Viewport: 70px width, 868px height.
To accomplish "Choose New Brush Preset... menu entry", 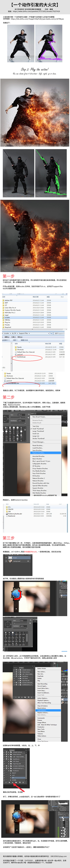I will (39, 417).
